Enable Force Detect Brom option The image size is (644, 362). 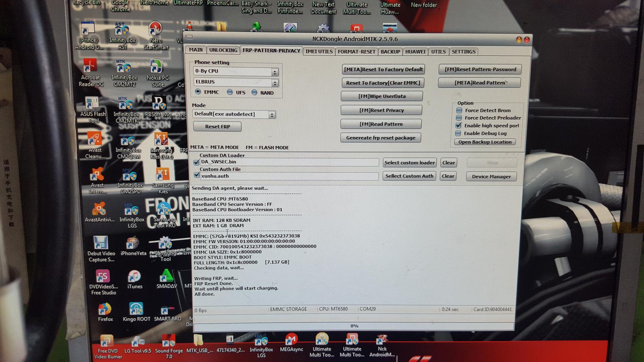pos(459,110)
